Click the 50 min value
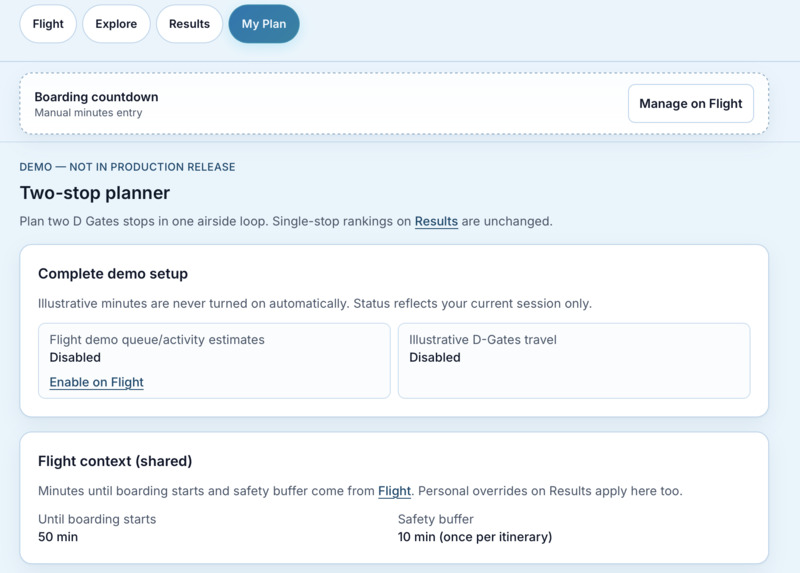This screenshot has width=800, height=573. tap(58, 537)
